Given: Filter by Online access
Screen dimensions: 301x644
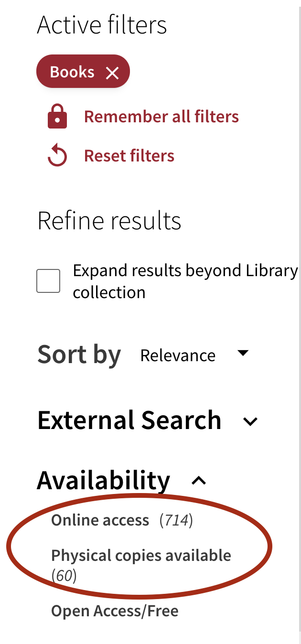Looking at the screenshot, I should click(x=100, y=520).
